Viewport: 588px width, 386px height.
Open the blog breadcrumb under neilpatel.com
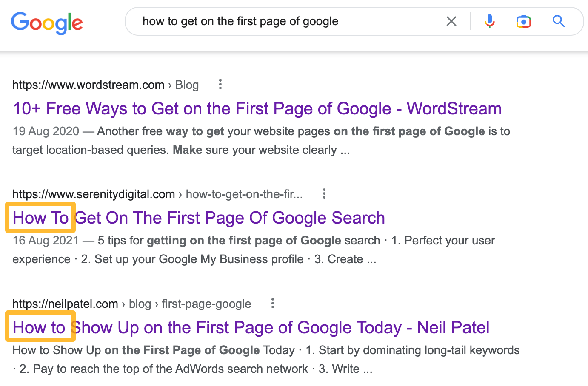pyautogui.click(x=140, y=304)
